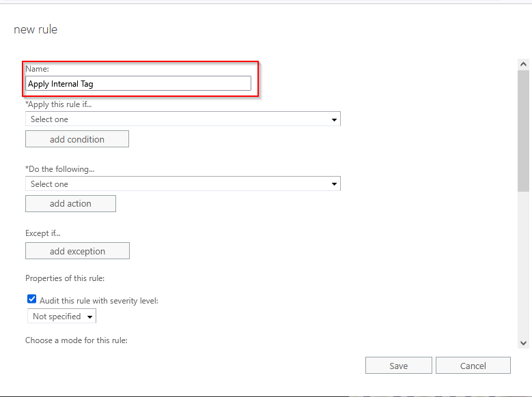This screenshot has width=532, height=397.
Task: Open the 'Not specified' severity dropdown
Action: (x=62, y=317)
